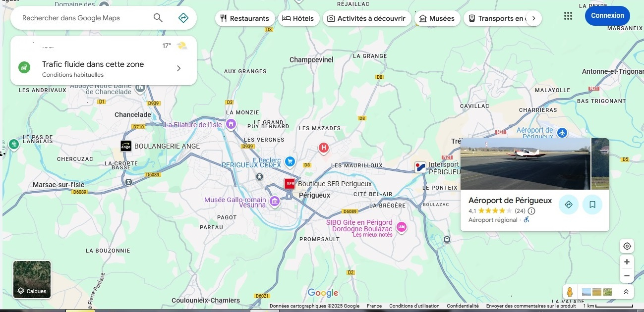644x312 pixels.
Task: Click the airport marker pin on map
Action: [x=562, y=133]
